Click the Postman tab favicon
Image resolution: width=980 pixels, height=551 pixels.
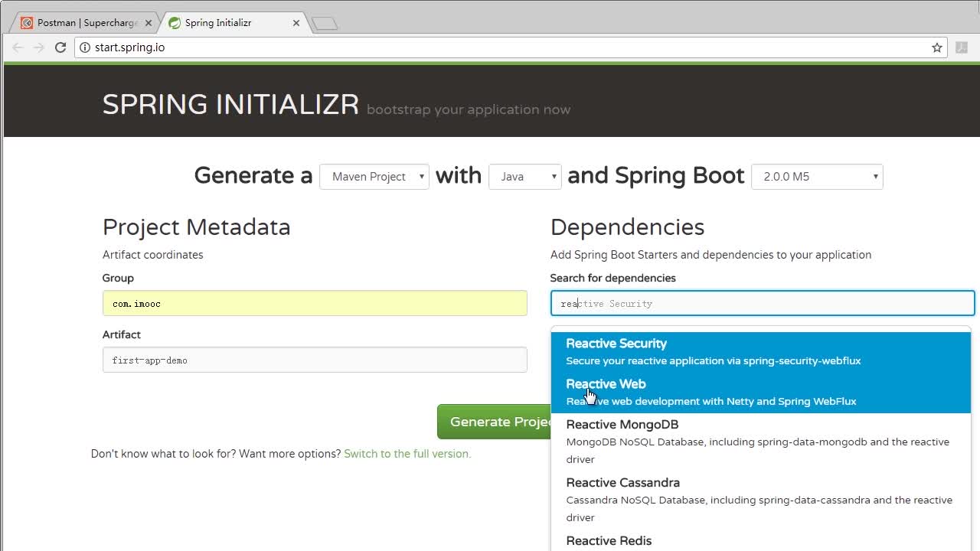[27, 23]
